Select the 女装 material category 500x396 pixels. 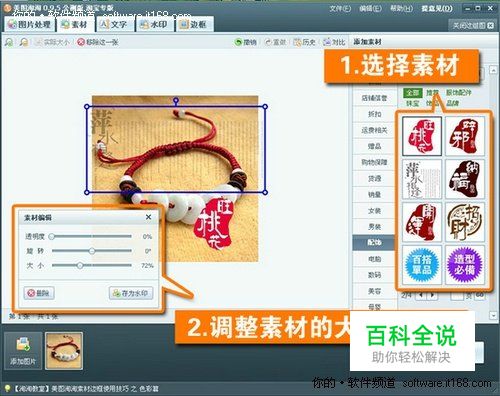tap(374, 211)
